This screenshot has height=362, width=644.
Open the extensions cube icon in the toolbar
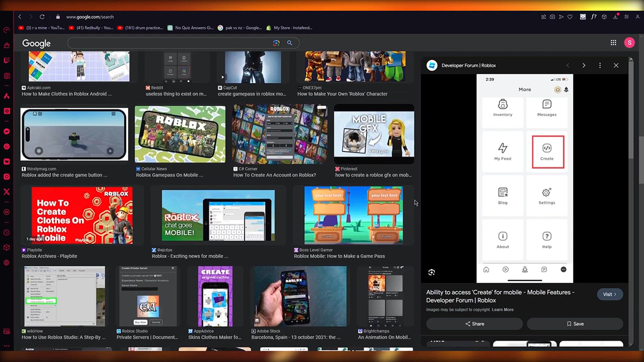click(x=604, y=17)
